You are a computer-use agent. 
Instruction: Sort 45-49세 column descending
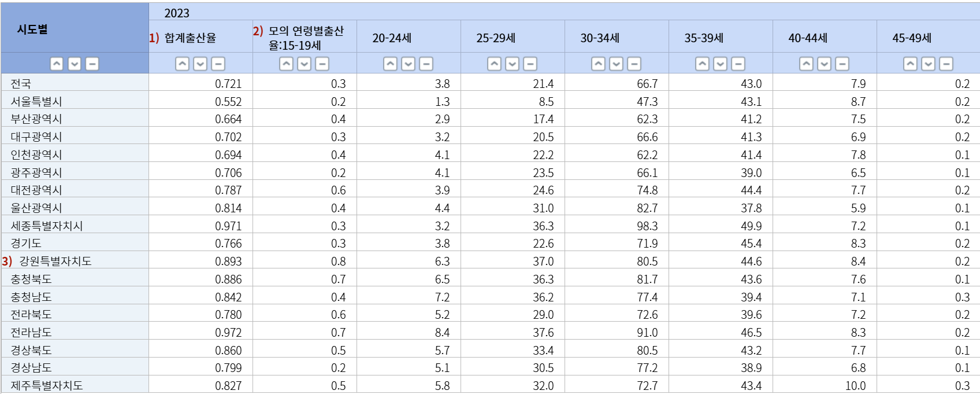[929, 64]
